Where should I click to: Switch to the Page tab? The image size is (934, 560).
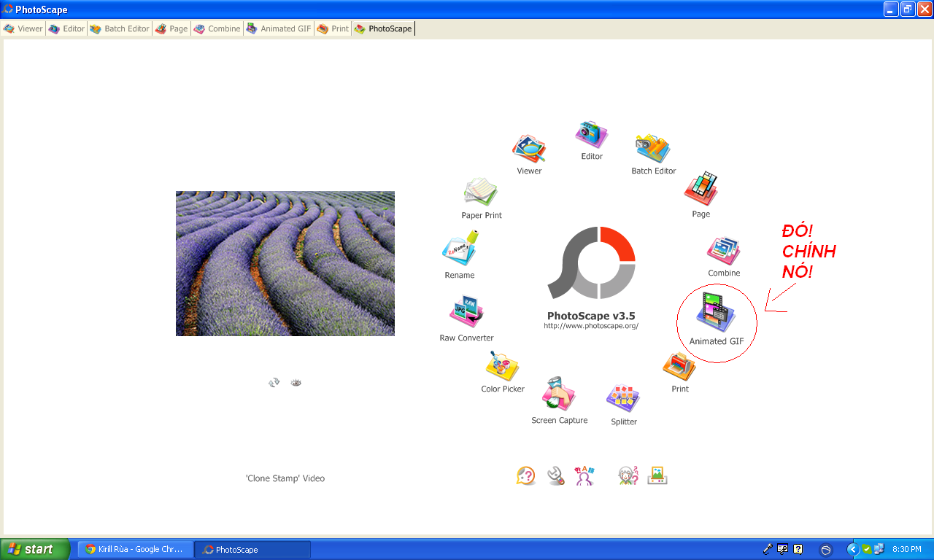tap(171, 28)
